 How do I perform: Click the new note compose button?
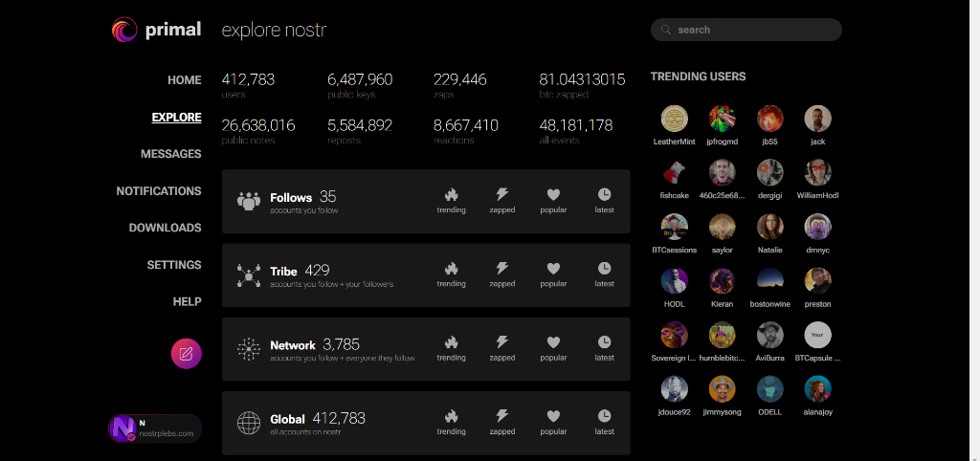187,354
